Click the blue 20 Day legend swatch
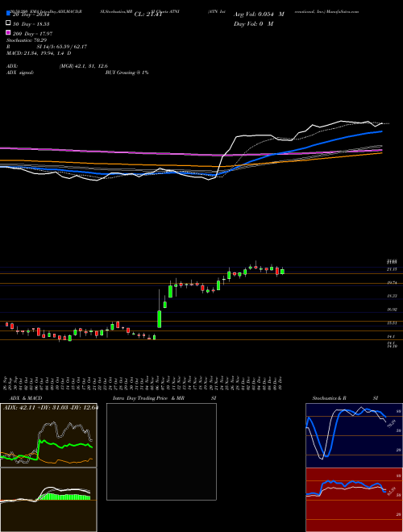 point(8,13)
